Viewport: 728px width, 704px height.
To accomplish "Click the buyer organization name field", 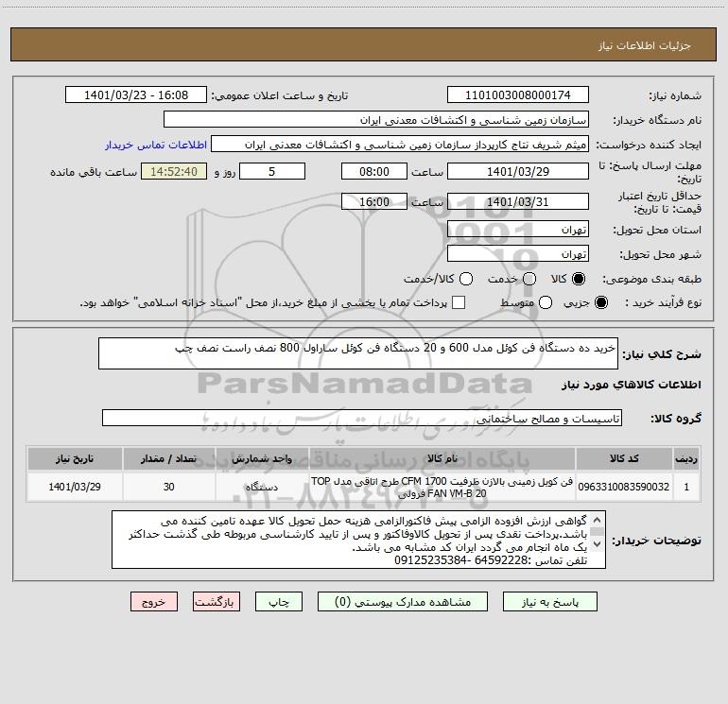I will click(376, 120).
